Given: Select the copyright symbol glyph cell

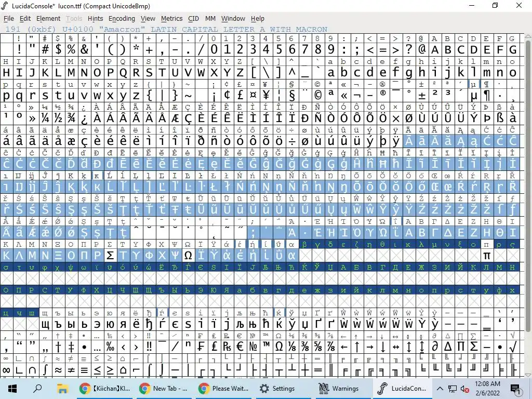Looking at the screenshot, I should coord(318,96).
